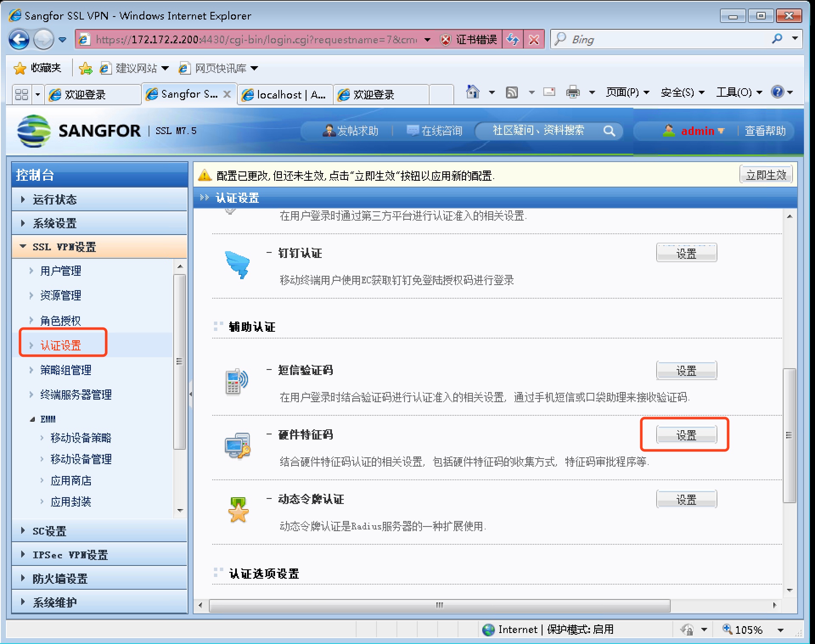This screenshot has width=815, height=644.
Task: Open the admin user dropdown
Action: (x=703, y=131)
